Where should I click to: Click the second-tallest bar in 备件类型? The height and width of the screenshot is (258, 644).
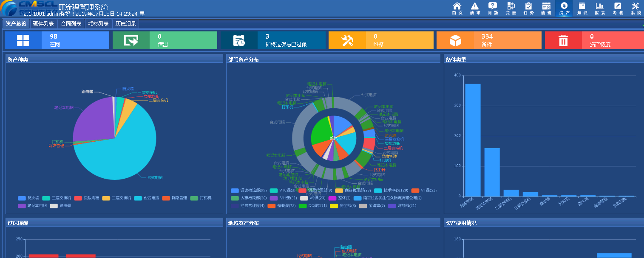pyautogui.click(x=492, y=172)
